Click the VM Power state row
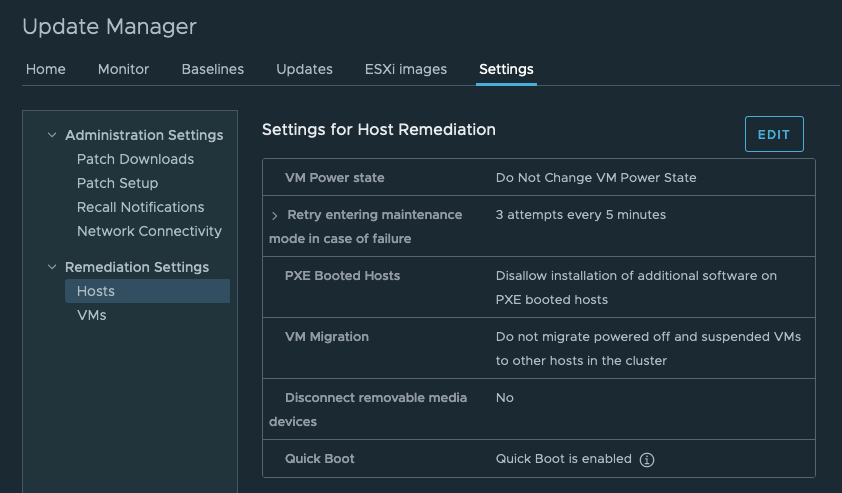Viewport: 842px width, 493px height. [538, 178]
